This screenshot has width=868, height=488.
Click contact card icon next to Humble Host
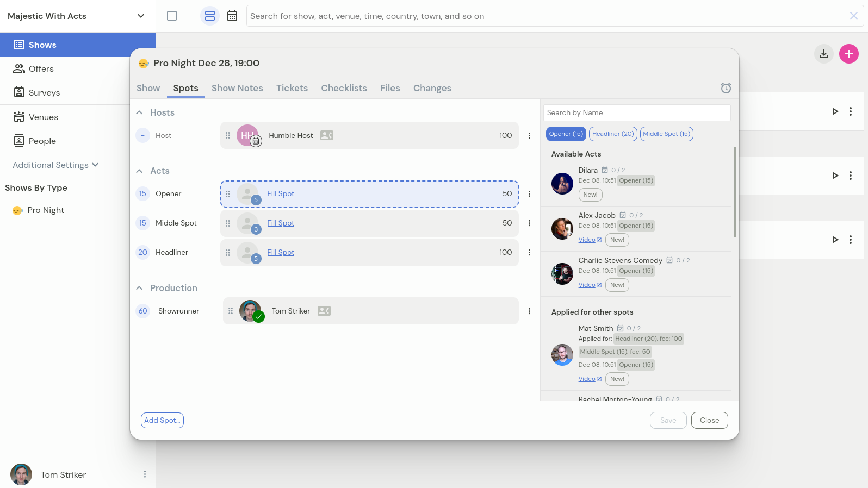(327, 135)
